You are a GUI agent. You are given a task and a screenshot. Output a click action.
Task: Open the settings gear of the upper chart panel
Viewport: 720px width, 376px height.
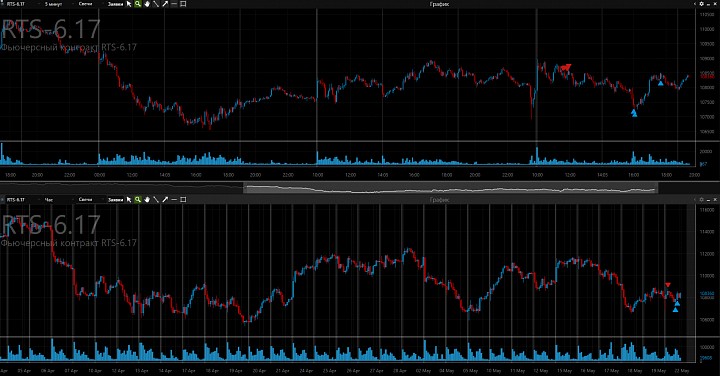pos(701,4)
